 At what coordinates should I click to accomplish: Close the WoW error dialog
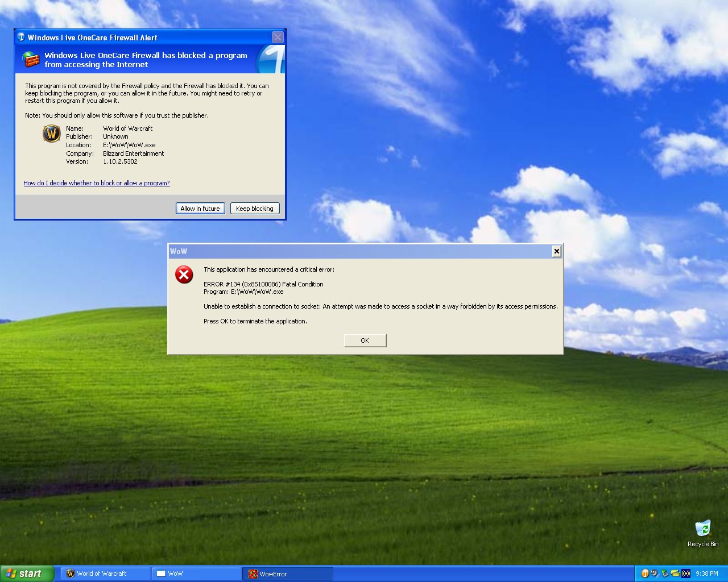[x=557, y=251]
